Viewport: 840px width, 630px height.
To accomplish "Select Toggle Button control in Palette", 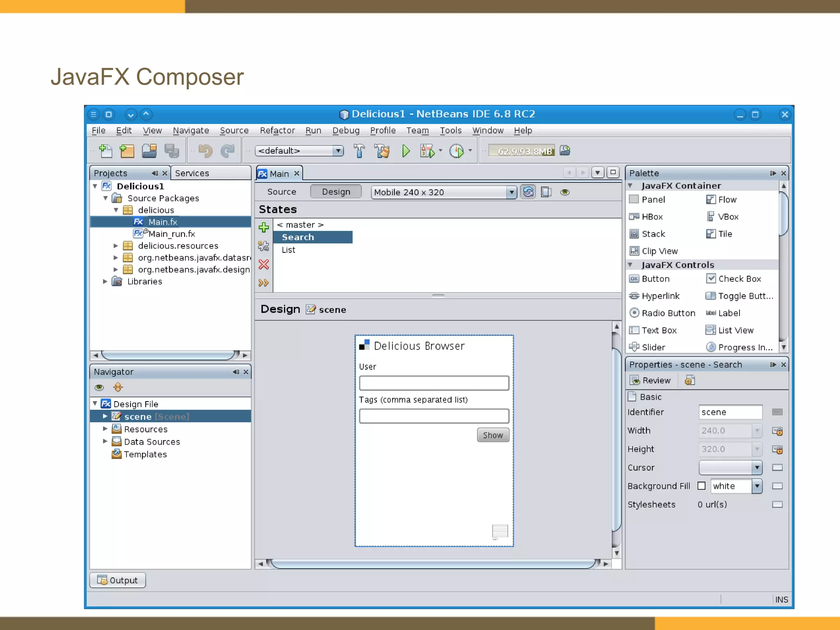I will [740, 296].
